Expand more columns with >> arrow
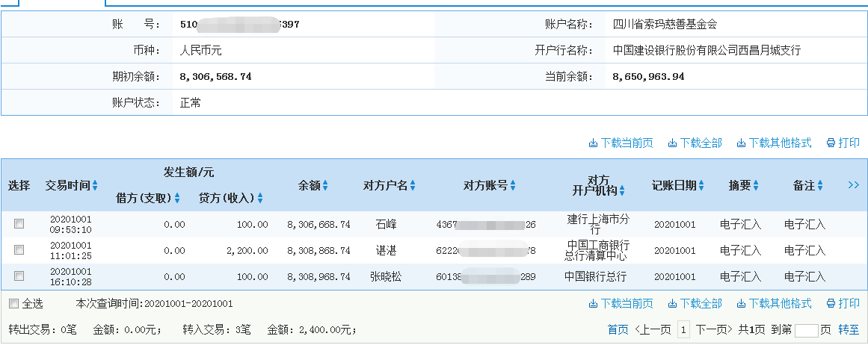 coord(854,185)
